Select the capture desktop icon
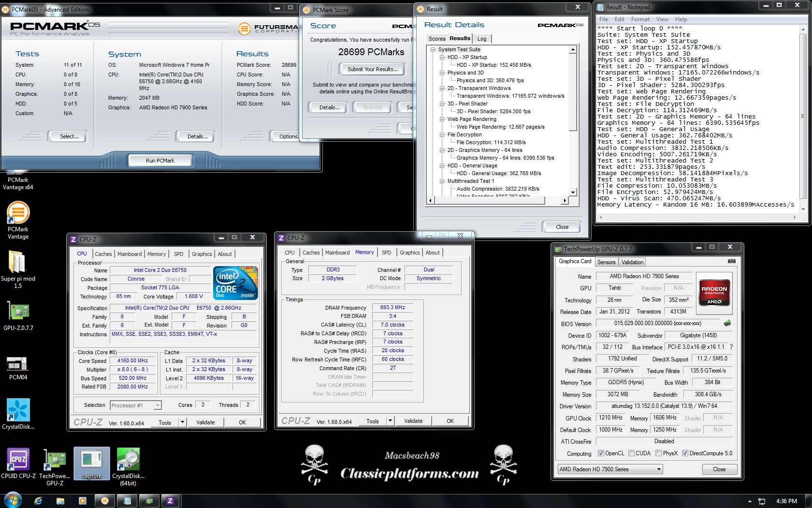 92,463
